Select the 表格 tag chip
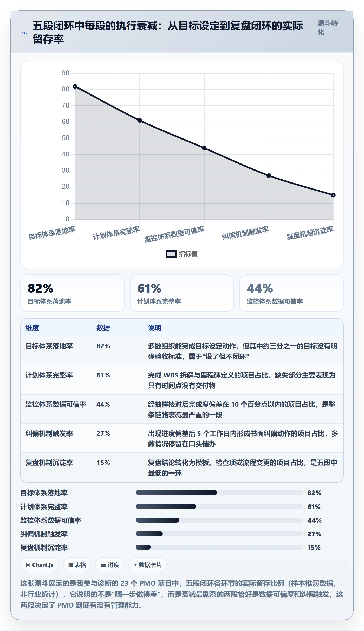Image resolution: width=364 pixels, height=631 pixels. [77, 565]
